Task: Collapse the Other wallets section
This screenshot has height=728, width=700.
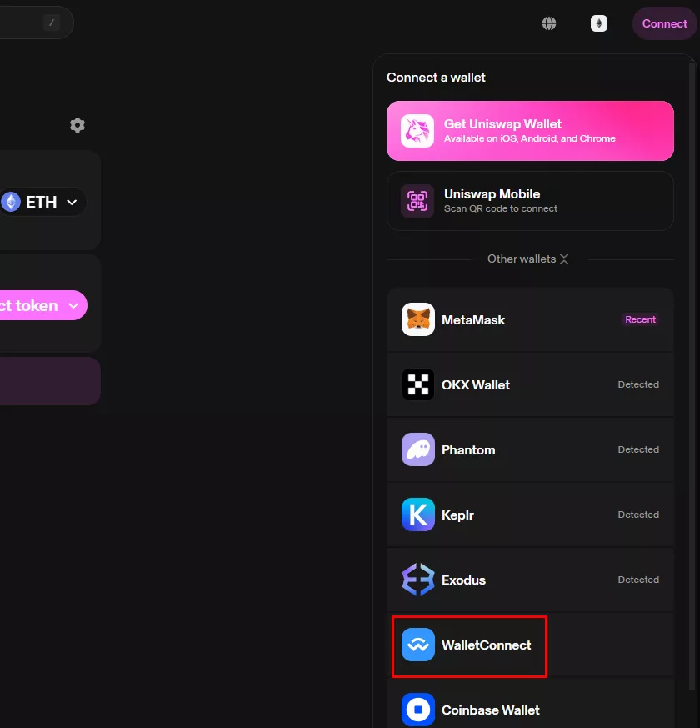Action: coord(527,259)
